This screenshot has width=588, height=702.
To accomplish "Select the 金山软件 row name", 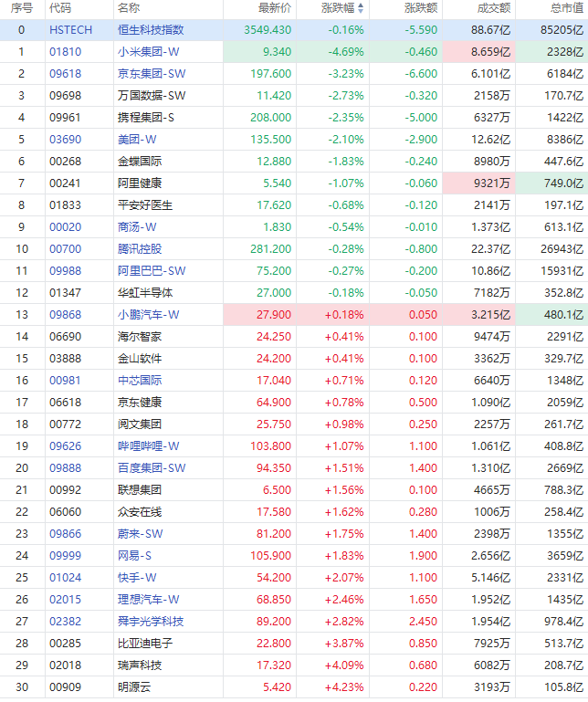I will [x=140, y=359].
